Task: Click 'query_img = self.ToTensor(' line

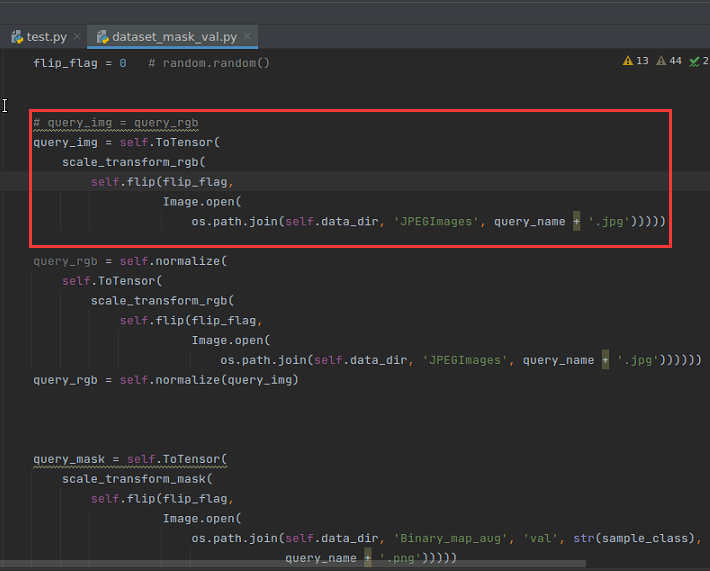Action: pyautogui.click(x=126, y=143)
